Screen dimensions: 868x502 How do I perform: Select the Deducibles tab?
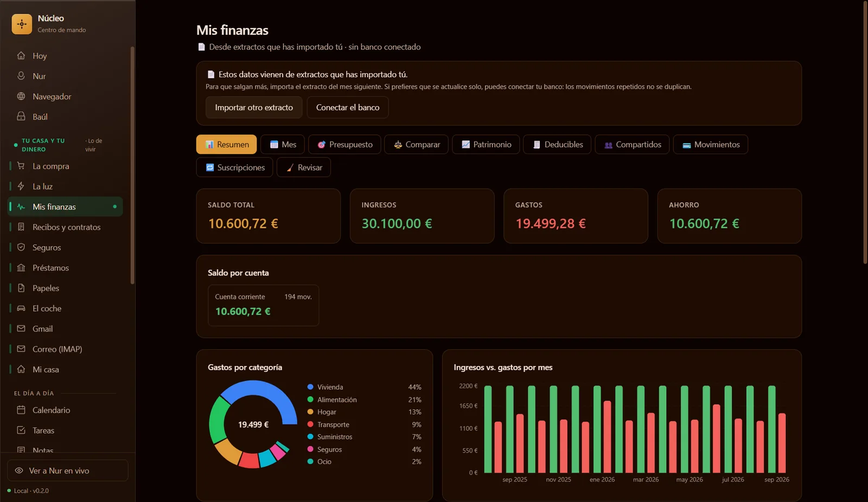tap(557, 144)
